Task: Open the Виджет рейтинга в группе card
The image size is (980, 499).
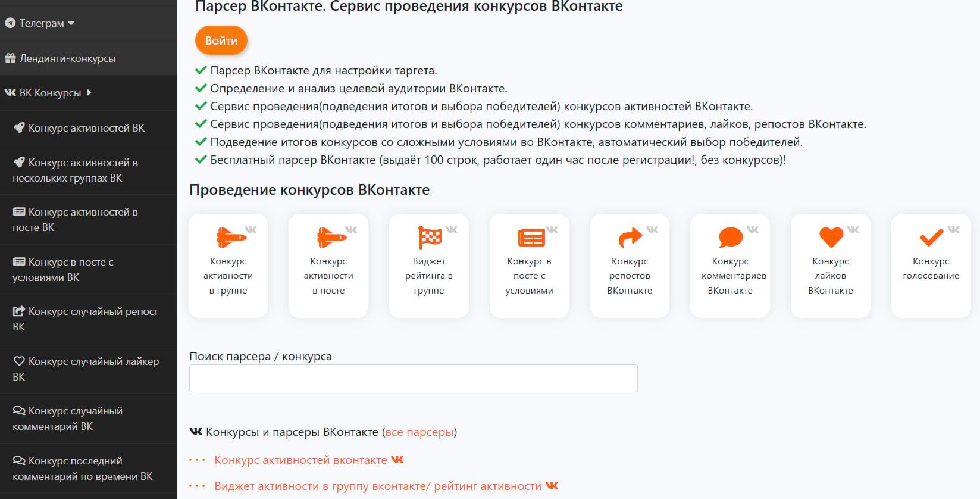Action: [x=429, y=266]
